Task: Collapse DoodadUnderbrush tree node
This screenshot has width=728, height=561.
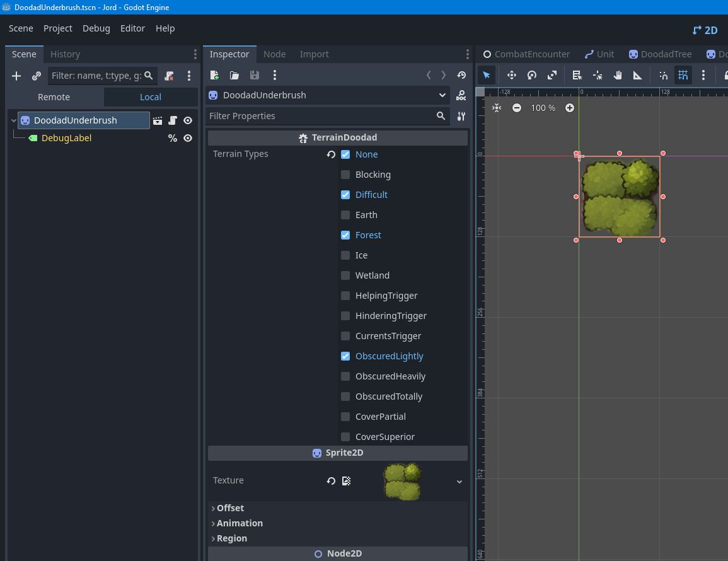Action: point(13,121)
